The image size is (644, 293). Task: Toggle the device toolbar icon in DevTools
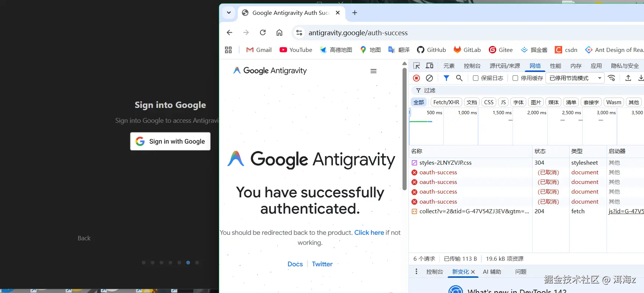[x=430, y=66]
